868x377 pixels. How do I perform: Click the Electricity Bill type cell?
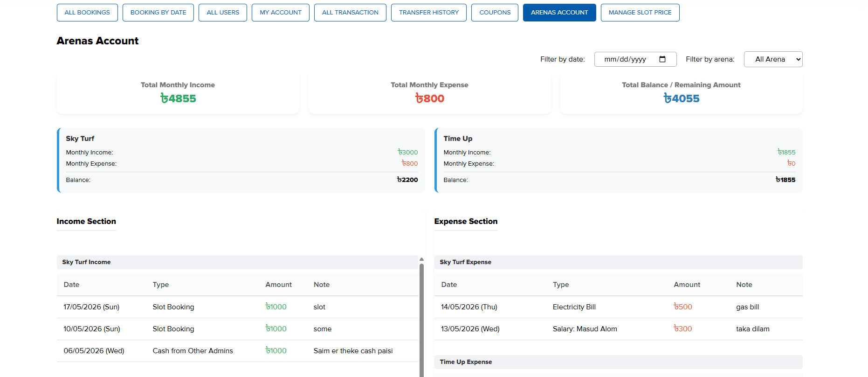pos(574,307)
